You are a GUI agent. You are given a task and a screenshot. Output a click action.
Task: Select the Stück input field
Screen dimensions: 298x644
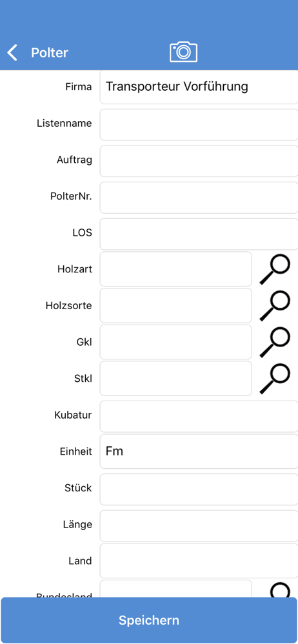click(199, 489)
